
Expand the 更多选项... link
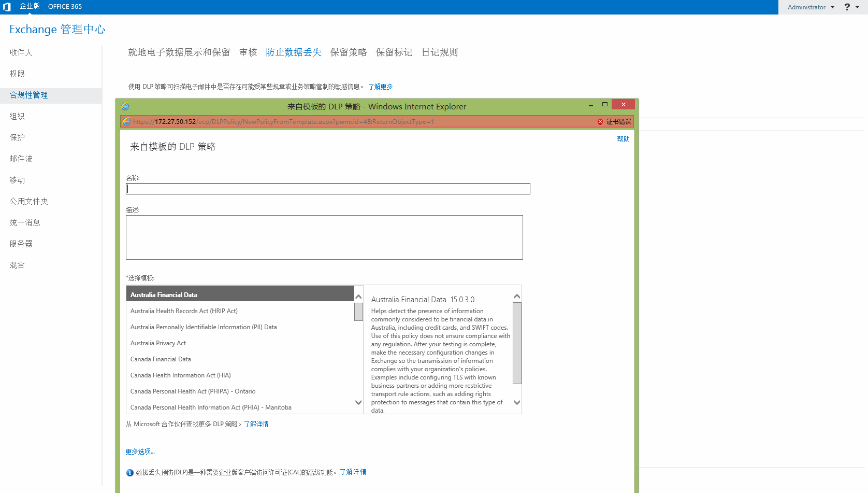coord(140,452)
